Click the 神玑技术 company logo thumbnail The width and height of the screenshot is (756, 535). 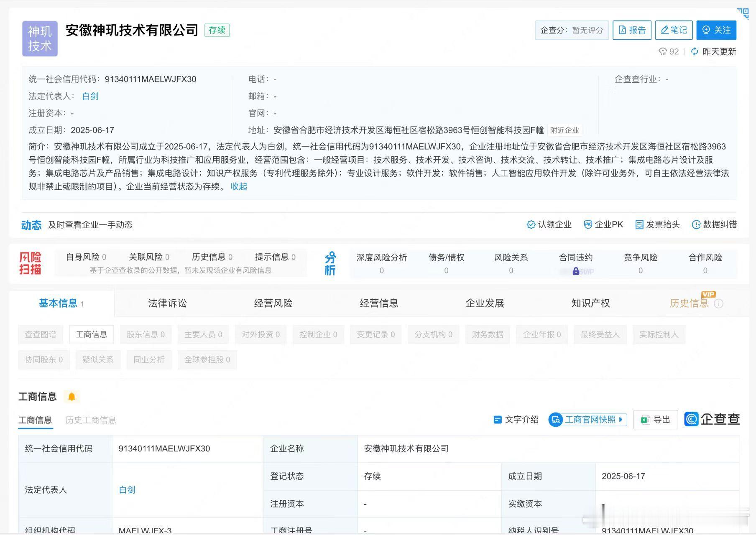[40, 38]
